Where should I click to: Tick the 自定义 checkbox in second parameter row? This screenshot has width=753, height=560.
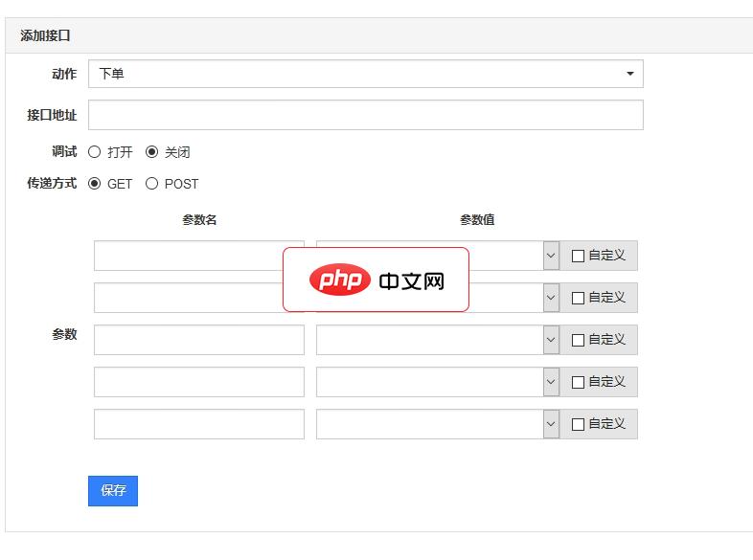(x=578, y=298)
